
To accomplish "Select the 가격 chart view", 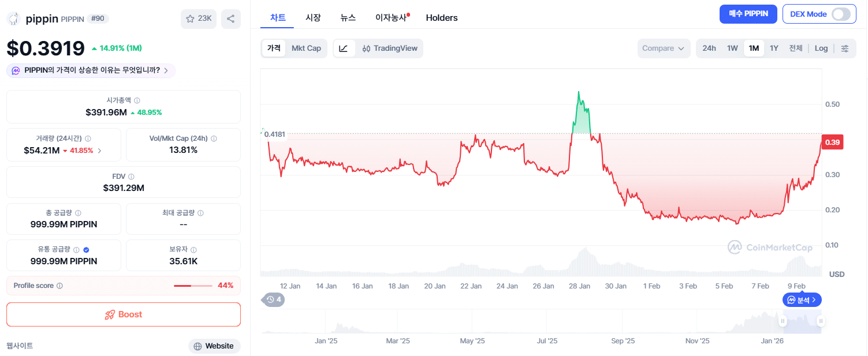I will (x=274, y=48).
